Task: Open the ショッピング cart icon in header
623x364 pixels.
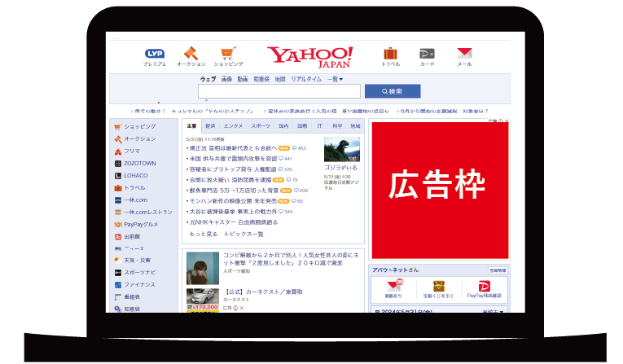Action: [x=228, y=53]
